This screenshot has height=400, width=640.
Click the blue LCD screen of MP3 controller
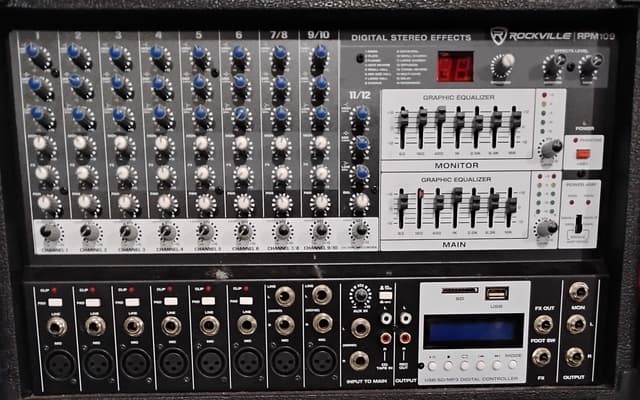(474, 331)
